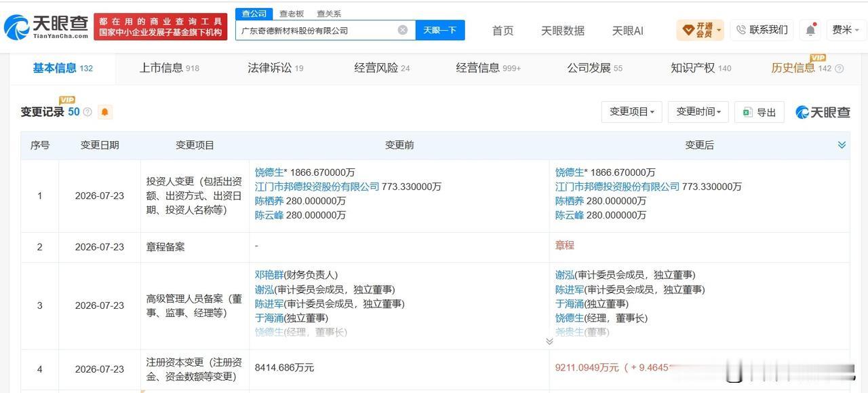The width and height of the screenshot is (868, 393).
Task: Click 联系我们 contact button
Action: [x=762, y=30]
